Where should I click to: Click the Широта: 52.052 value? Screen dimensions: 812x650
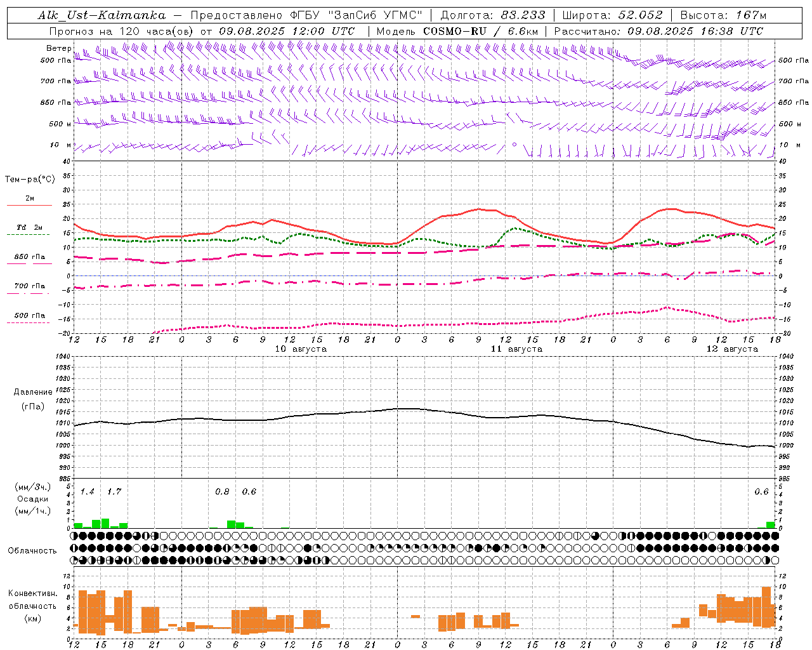[613, 15]
